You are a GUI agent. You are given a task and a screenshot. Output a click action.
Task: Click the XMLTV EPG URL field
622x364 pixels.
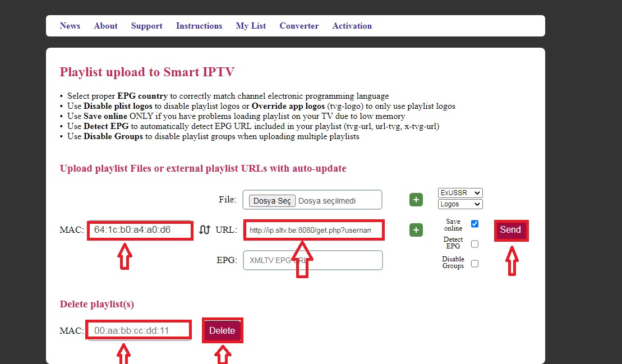pyautogui.click(x=312, y=260)
